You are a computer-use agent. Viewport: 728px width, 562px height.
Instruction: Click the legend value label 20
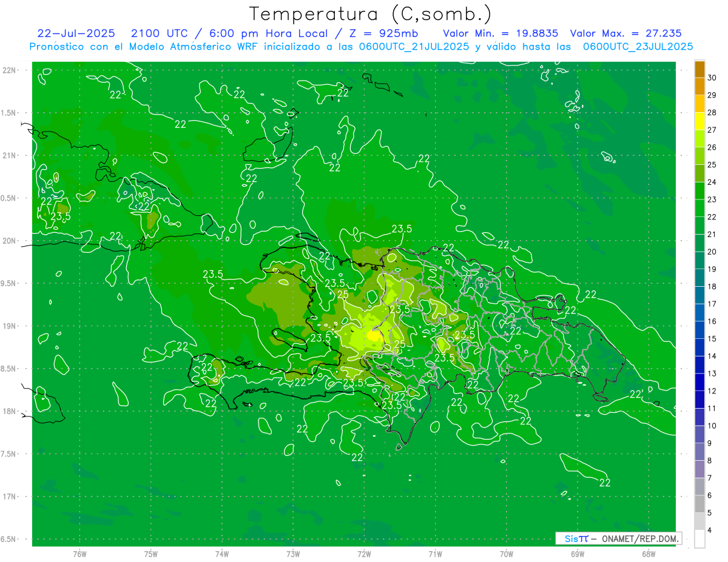tap(712, 252)
